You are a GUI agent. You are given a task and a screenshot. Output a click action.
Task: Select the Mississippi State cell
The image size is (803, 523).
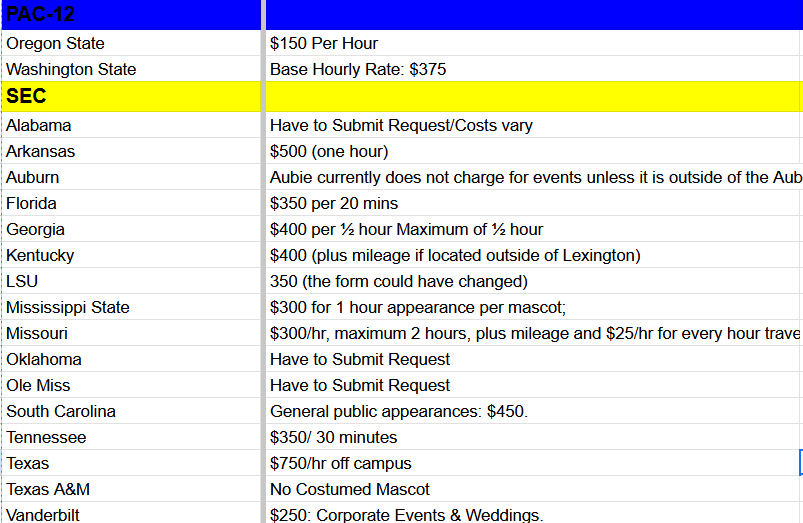point(131,307)
